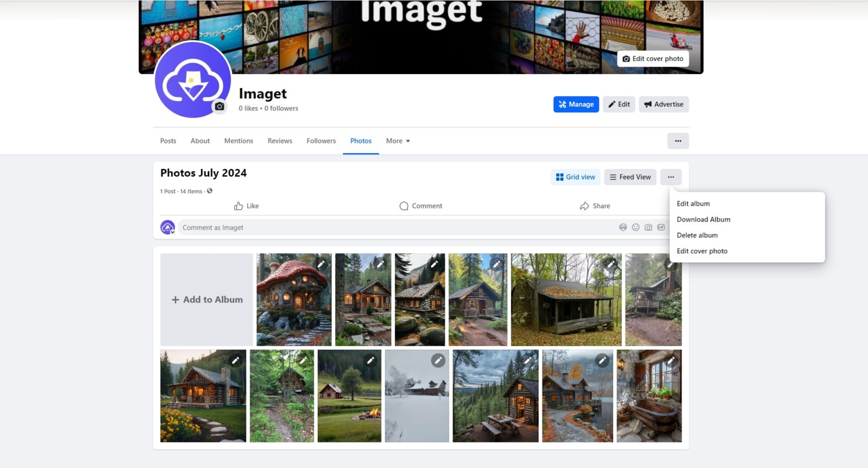Switch to the Followers tab
This screenshot has height=468, width=868.
[x=321, y=141]
